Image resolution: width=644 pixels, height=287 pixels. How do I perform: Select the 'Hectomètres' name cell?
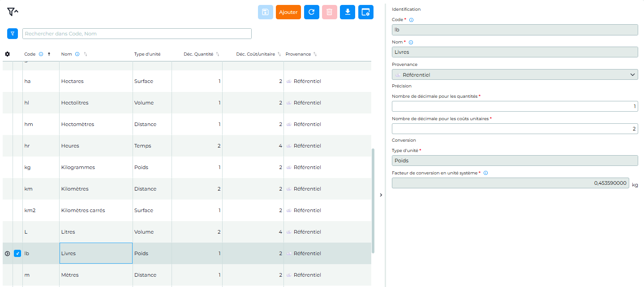pyautogui.click(x=96, y=124)
